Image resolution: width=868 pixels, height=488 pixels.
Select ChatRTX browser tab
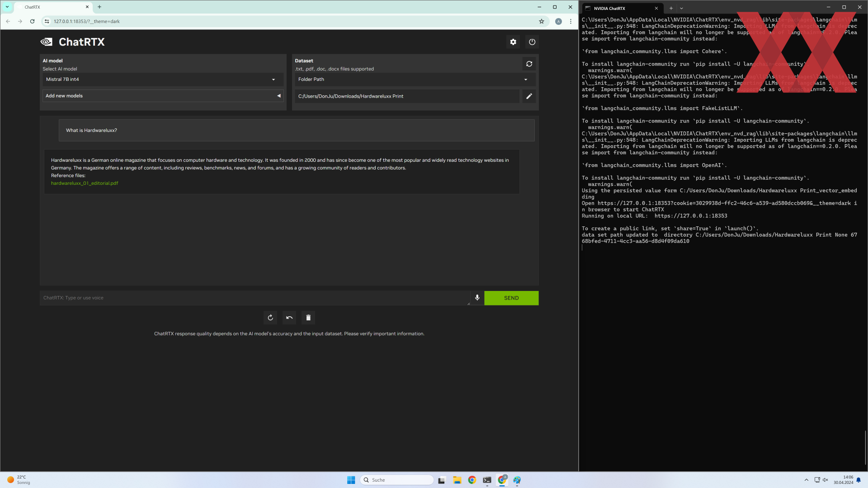coord(52,7)
